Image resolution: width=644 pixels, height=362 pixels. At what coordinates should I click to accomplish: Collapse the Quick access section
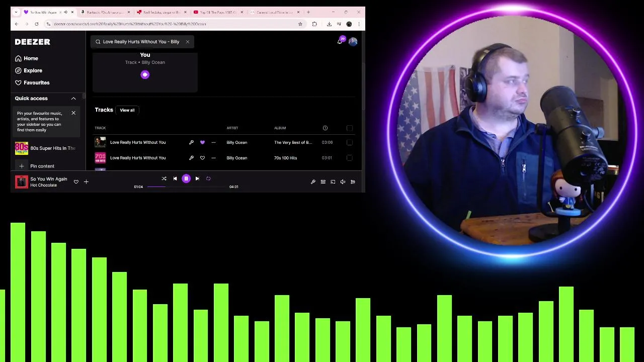(x=73, y=99)
